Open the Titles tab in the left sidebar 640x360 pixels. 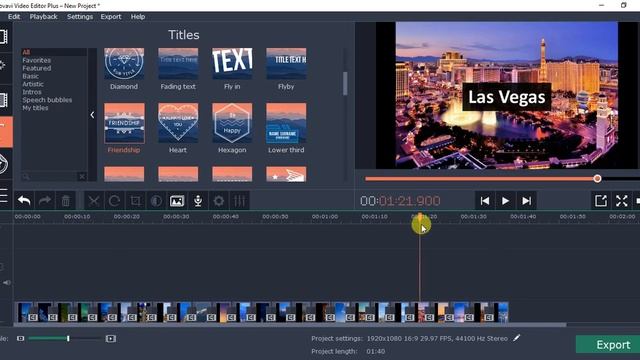(6, 131)
